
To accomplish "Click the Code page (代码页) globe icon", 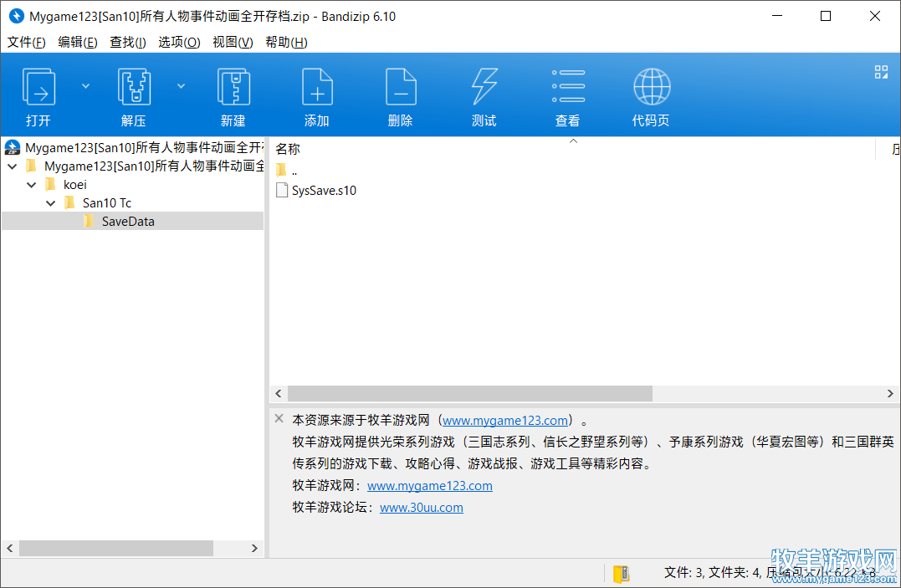I will coord(652,87).
